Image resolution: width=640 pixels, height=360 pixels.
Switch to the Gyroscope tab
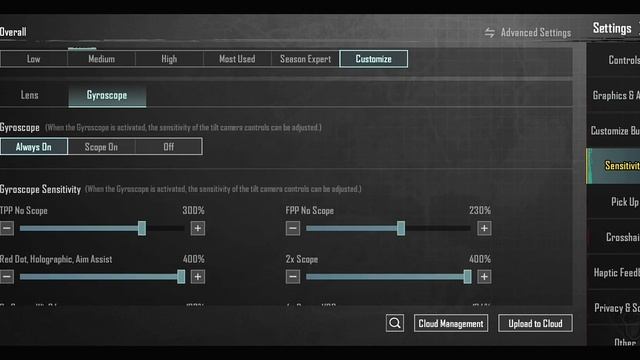[107, 96]
